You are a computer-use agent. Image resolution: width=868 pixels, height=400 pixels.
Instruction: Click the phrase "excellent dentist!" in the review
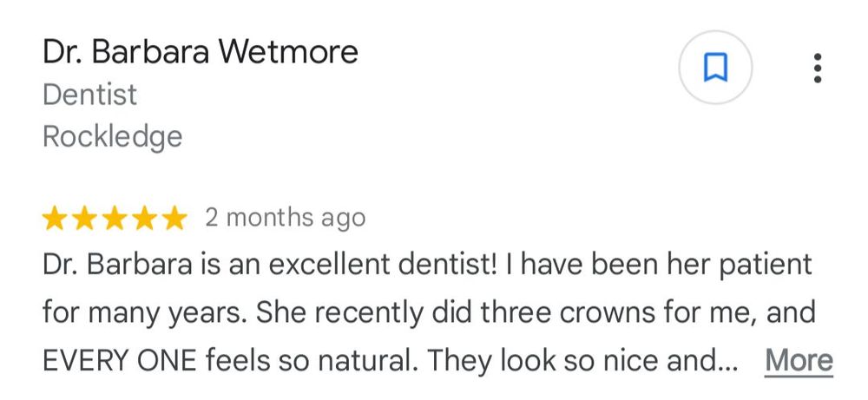[399, 264]
